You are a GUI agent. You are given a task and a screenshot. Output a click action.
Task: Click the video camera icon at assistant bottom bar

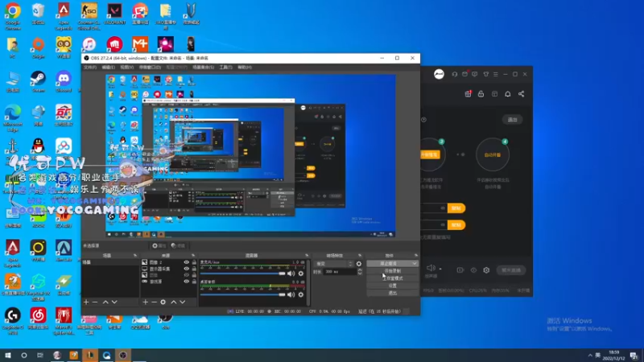coord(460,270)
